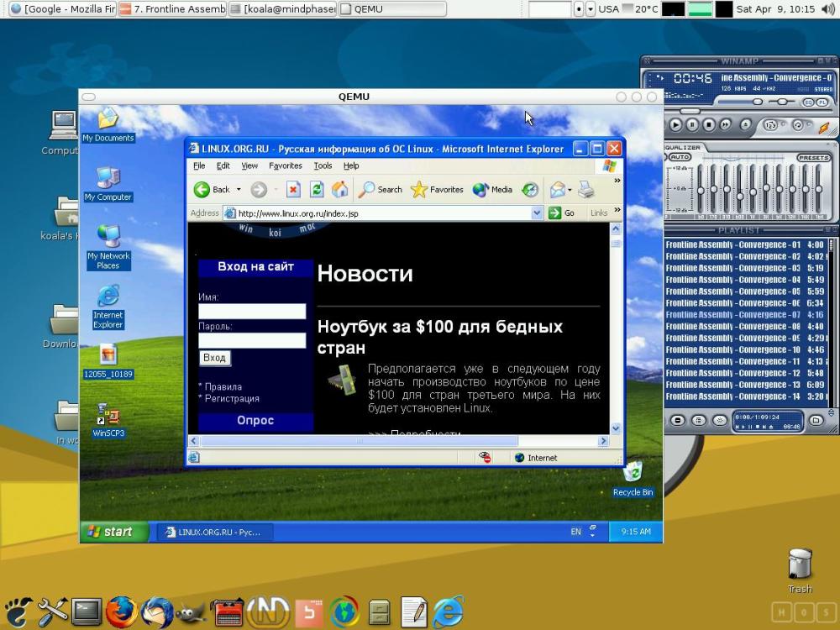This screenshot has width=840, height=630.
Task: Click the Windows XP start button
Action: pyautogui.click(x=114, y=532)
